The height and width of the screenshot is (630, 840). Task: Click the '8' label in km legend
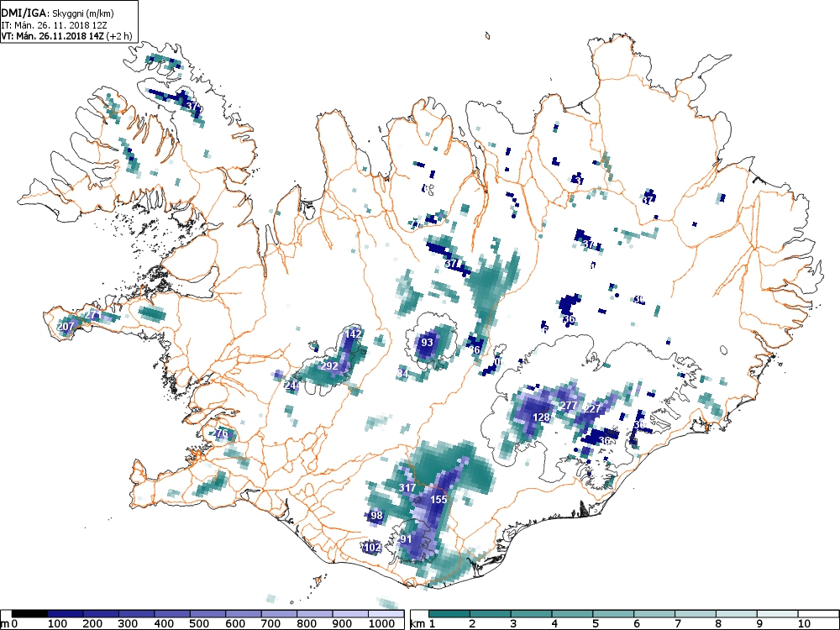718,624
